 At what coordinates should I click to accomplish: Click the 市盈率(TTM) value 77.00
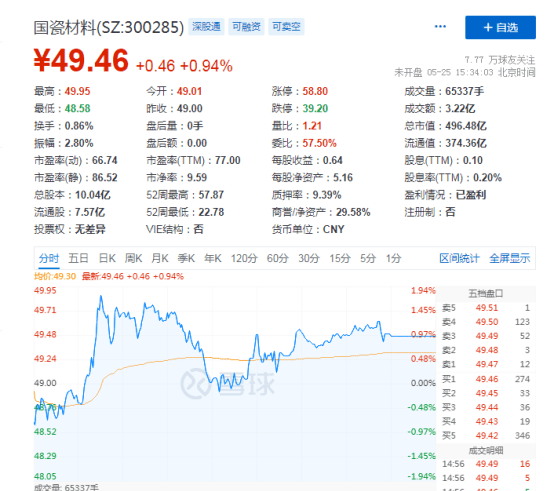228,160
